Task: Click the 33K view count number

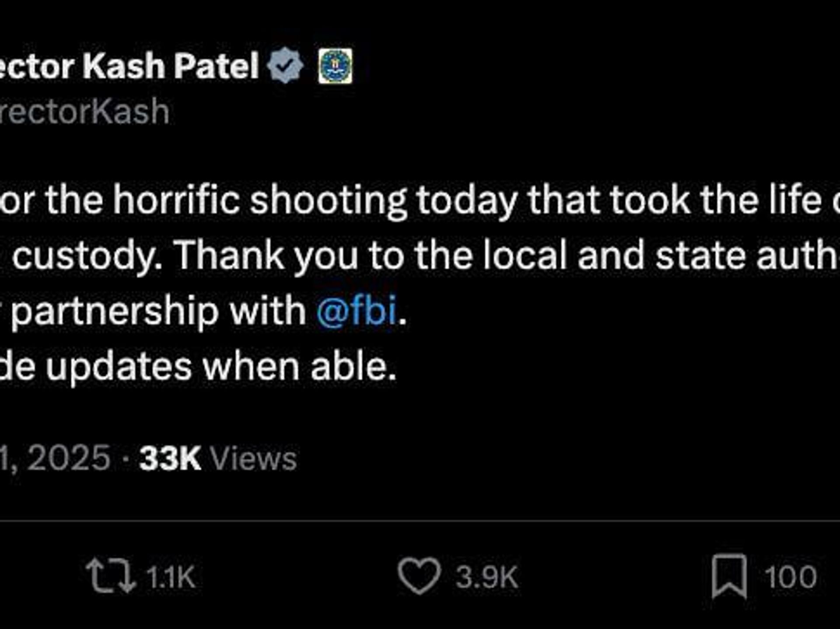Action: click(x=170, y=459)
